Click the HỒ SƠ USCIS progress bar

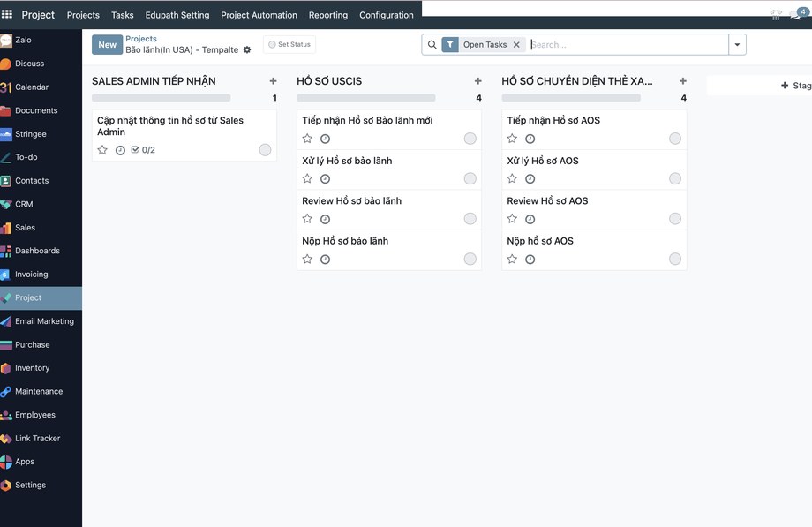(x=366, y=97)
